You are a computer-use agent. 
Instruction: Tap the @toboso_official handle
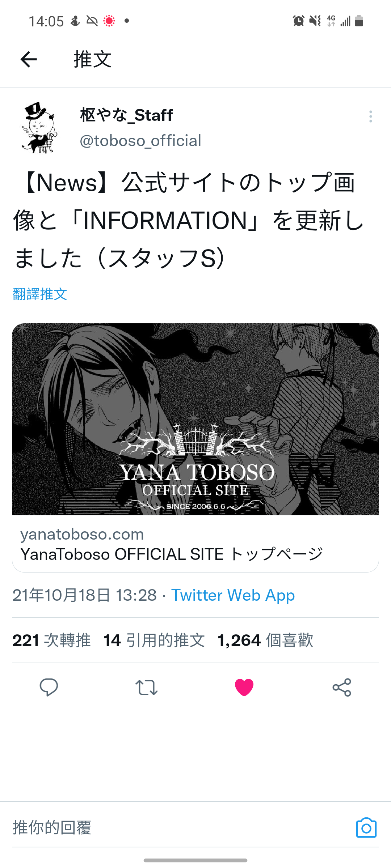pos(140,141)
